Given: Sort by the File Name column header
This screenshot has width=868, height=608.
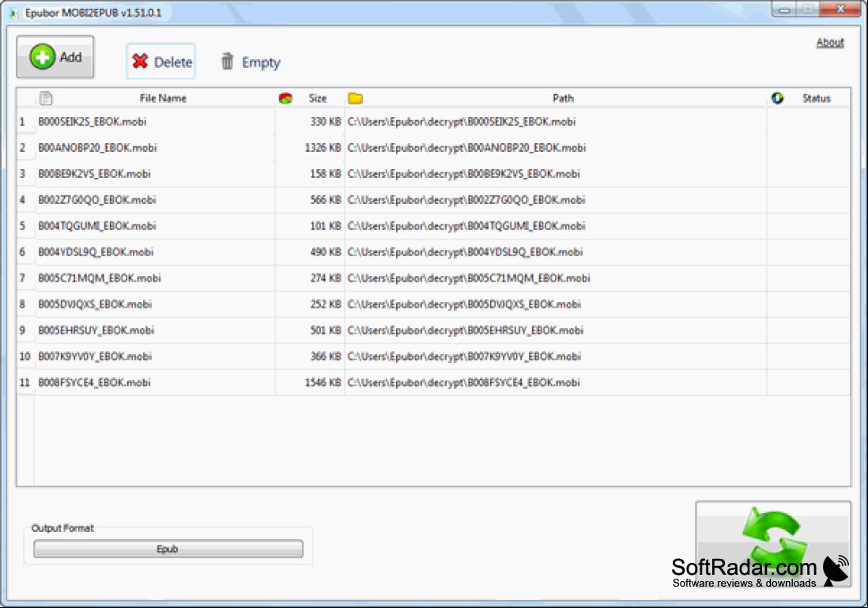Looking at the screenshot, I should (x=163, y=99).
